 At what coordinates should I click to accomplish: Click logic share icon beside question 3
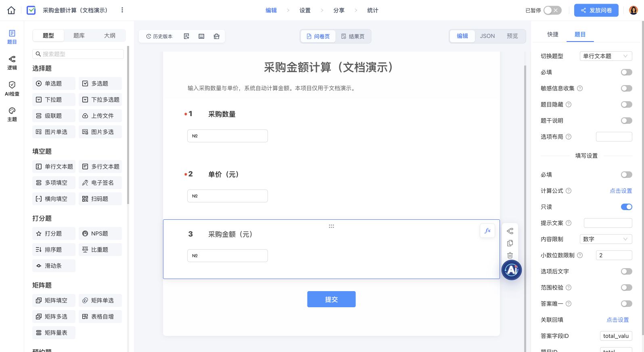(x=510, y=231)
